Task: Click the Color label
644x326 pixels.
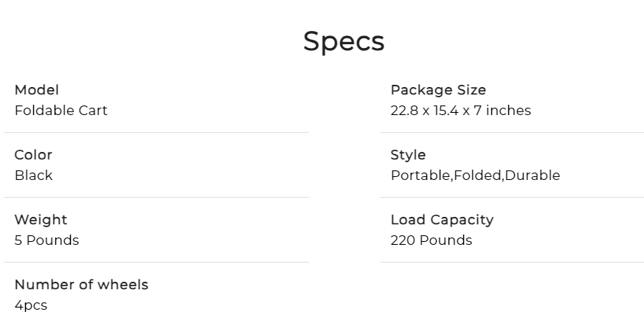Action: [x=33, y=155]
